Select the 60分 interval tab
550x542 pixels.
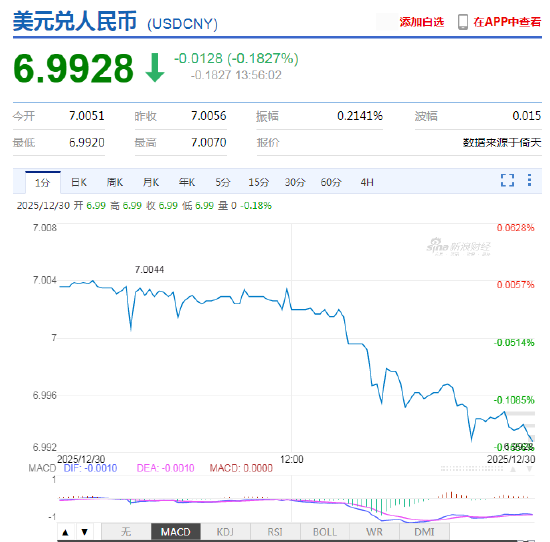331,182
